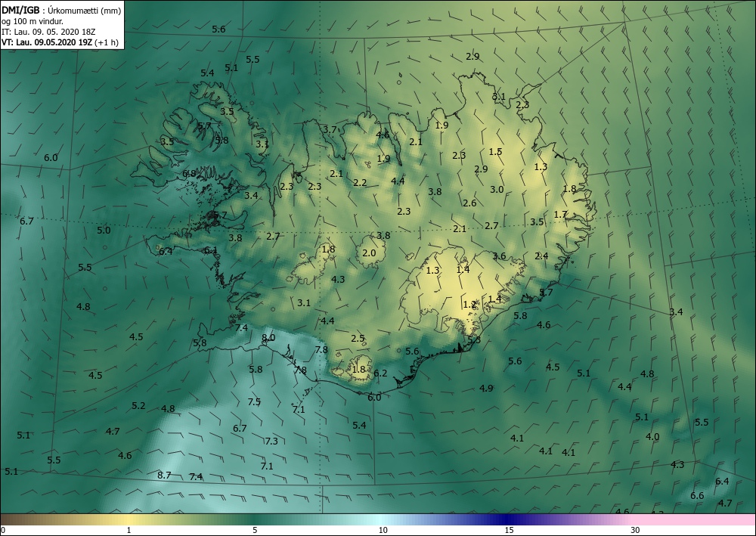
Task: Click the '3.6' map value
Action: (x=499, y=256)
